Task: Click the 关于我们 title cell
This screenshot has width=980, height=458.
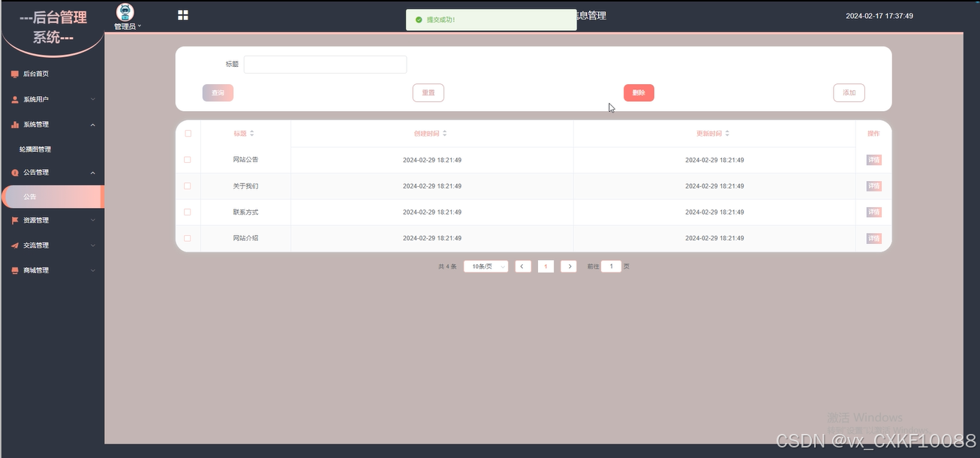Action: pyautogui.click(x=245, y=186)
